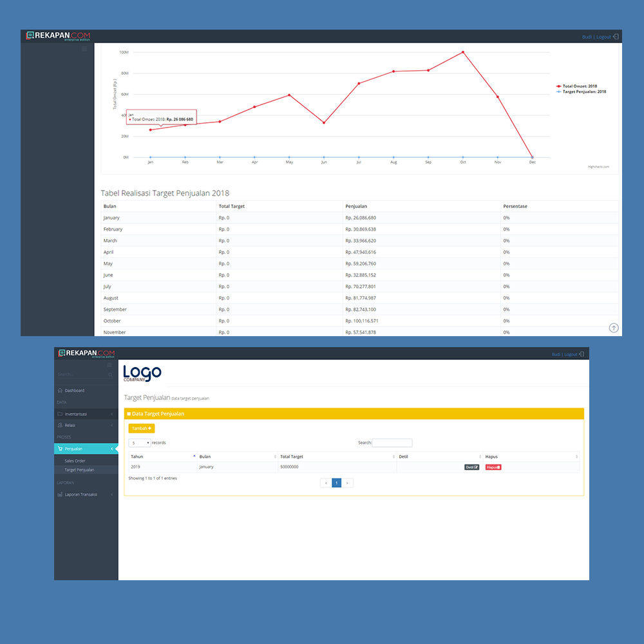Click the hamburger menu icon in the lower sidebar

pos(109,365)
